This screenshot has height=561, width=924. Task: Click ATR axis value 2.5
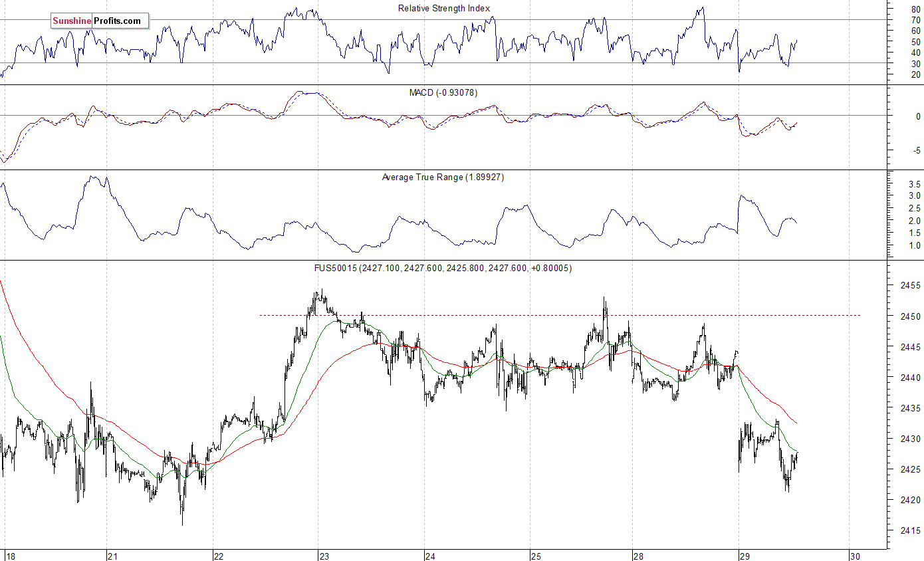click(x=914, y=208)
